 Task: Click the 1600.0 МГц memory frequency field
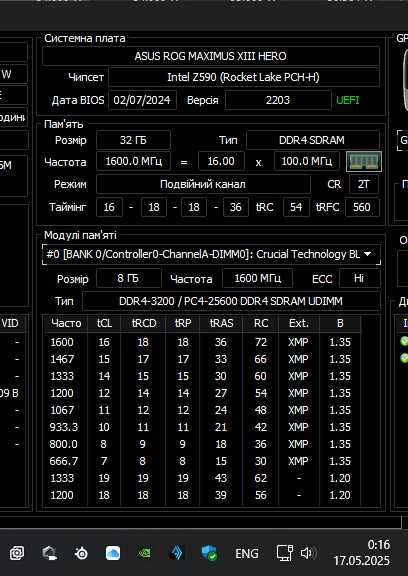pyautogui.click(x=133, y=162)
